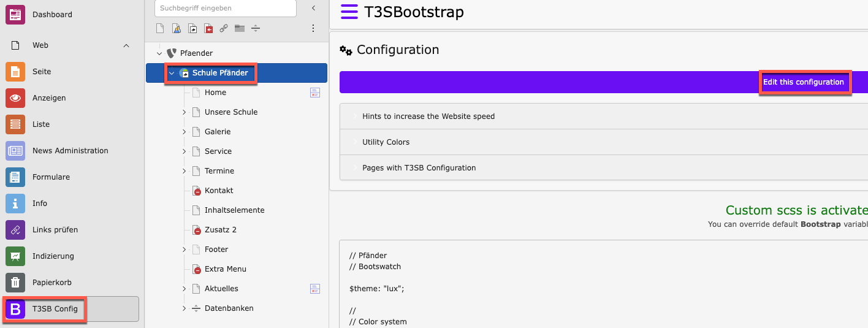Click the Galerie page label
This screenshot has width=868, height=328.
pos(218,132)
